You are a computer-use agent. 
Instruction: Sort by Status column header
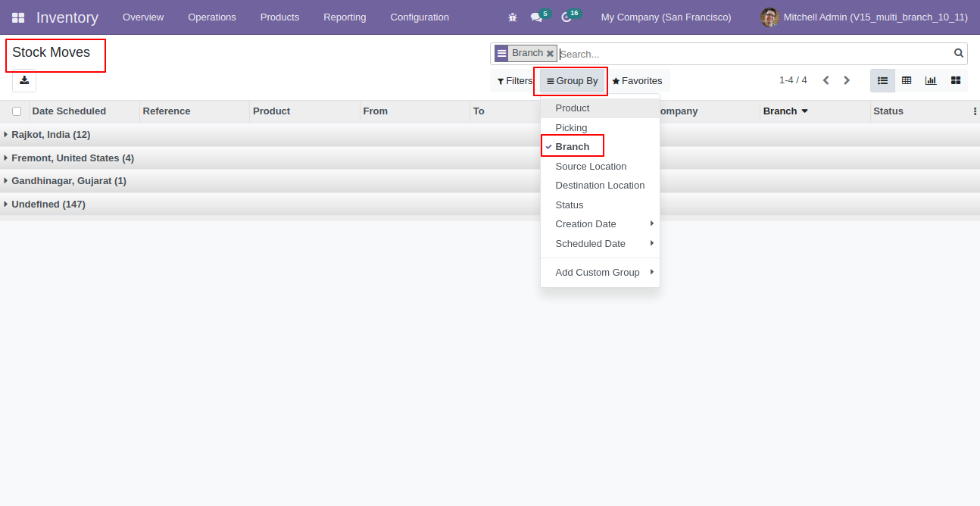click(x=920, y=111)
